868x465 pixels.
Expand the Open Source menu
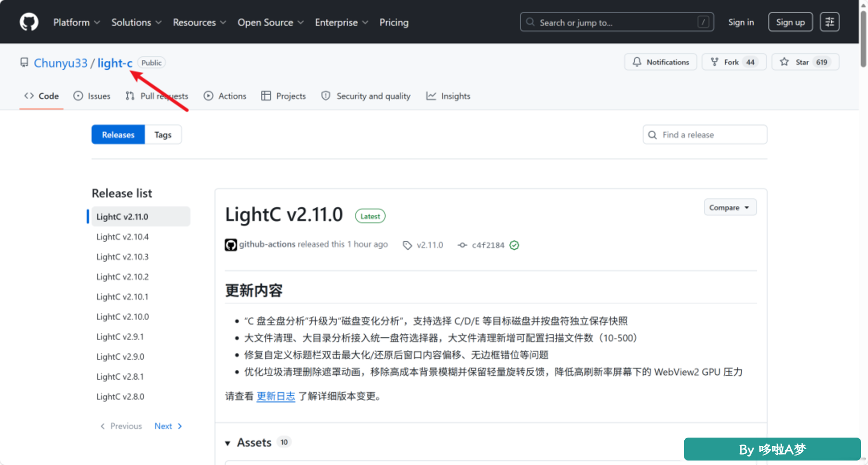point(271,22)
